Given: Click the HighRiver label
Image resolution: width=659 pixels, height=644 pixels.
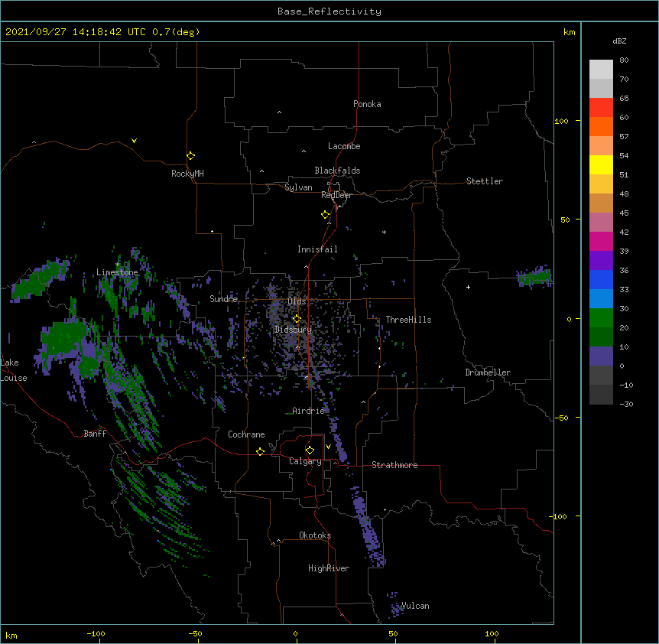Looking at the screenshot, I should (x=329, y=568).
